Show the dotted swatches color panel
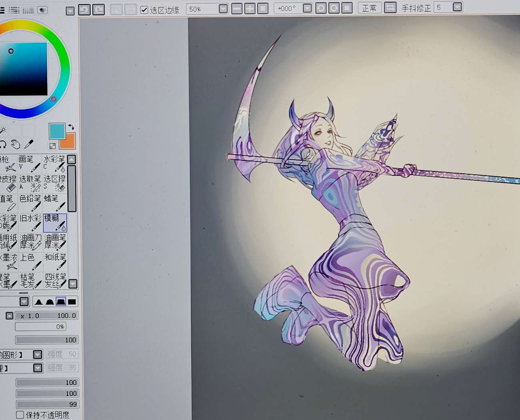Screen dimensions: 520x420 click(28, 10)
